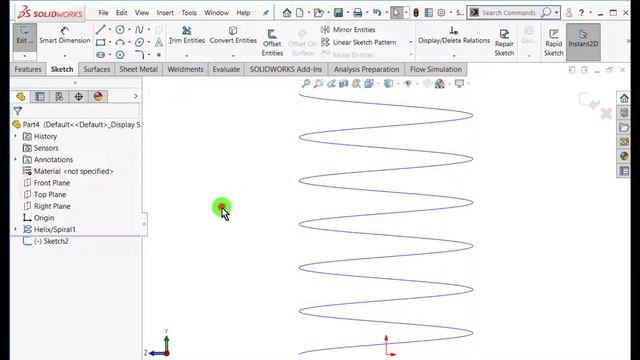This screenshot has width=640, height=360.
Task: Open the Home icon in title bar
Action: click(x=287, y=13)
